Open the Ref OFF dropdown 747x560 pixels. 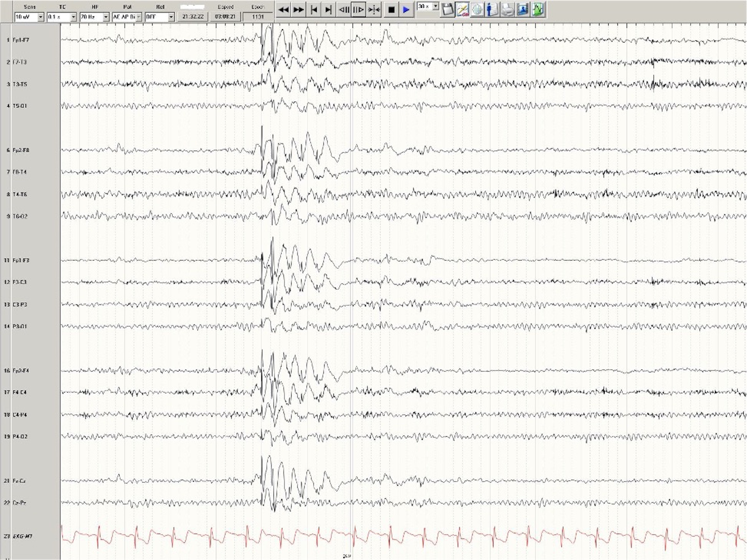pos(171,17)
